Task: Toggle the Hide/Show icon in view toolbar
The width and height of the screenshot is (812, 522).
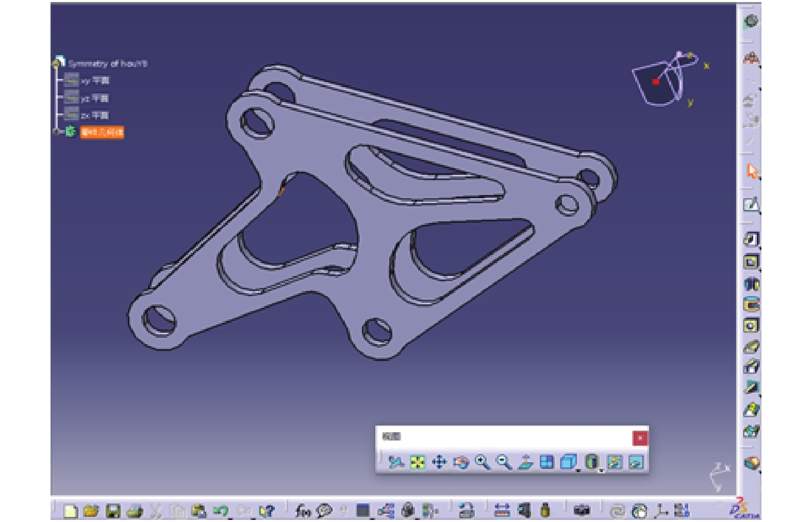Action: pos(614,462)
